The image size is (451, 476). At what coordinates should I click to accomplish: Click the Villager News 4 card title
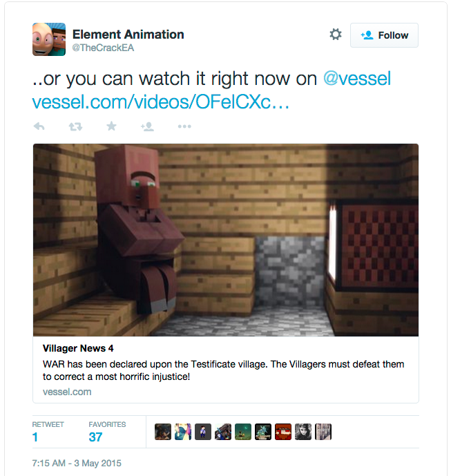point(78,348)
